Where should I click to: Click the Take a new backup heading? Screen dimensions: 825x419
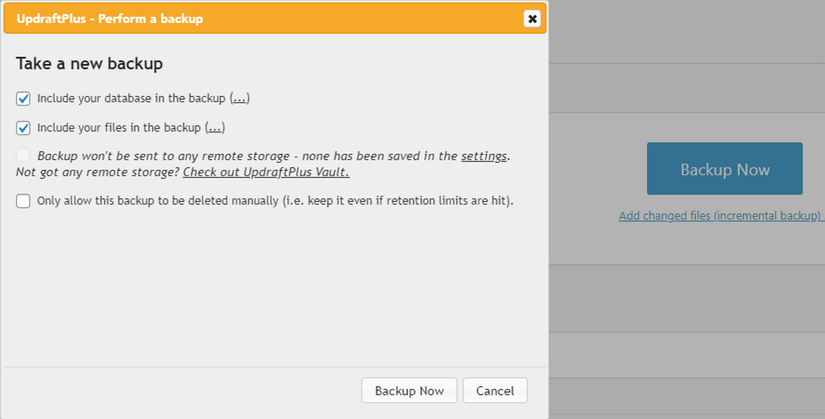point(89,64)
